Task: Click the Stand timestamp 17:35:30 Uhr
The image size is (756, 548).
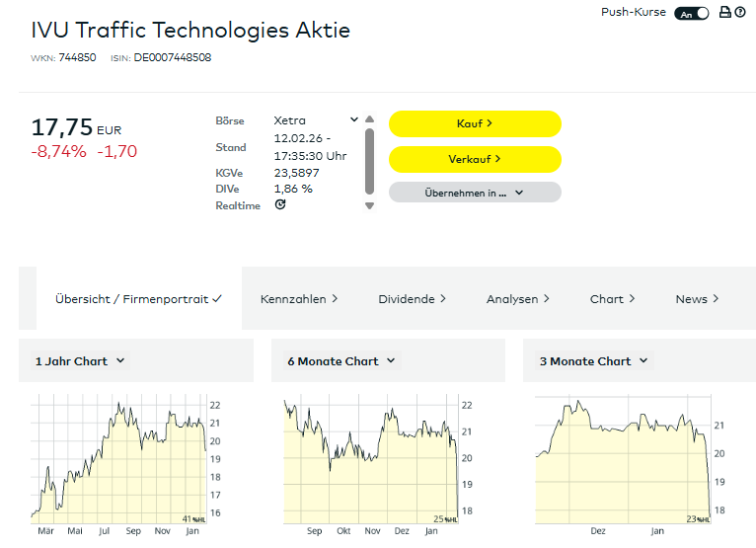Action: 310,156
